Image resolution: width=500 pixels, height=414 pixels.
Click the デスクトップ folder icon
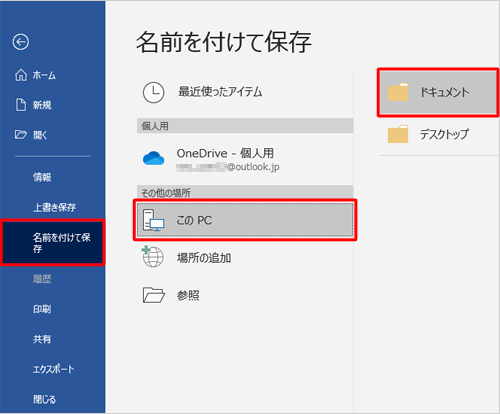pyautogui.click(x=398, y=134)
